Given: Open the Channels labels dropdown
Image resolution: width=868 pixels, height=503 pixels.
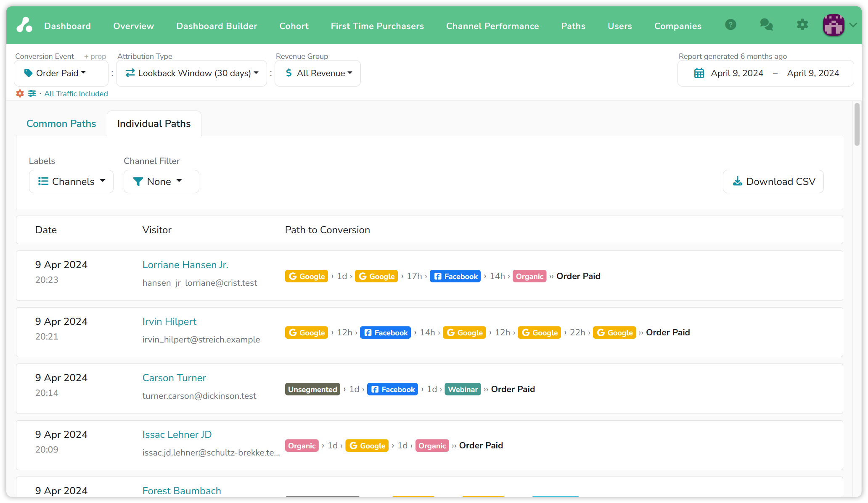Looking at the screenshot, I should 71,182.
